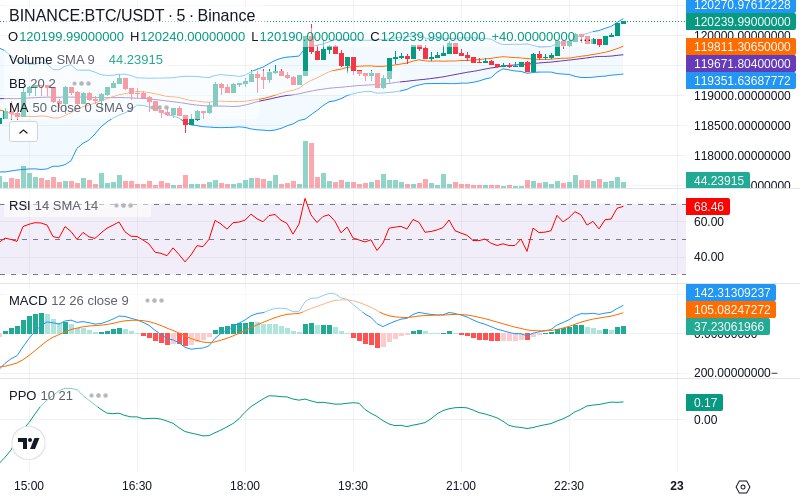This screenshot has height=500, width=800.
Task: Click the 118000.00000000 price axis label
Action: tap(742, 156)
